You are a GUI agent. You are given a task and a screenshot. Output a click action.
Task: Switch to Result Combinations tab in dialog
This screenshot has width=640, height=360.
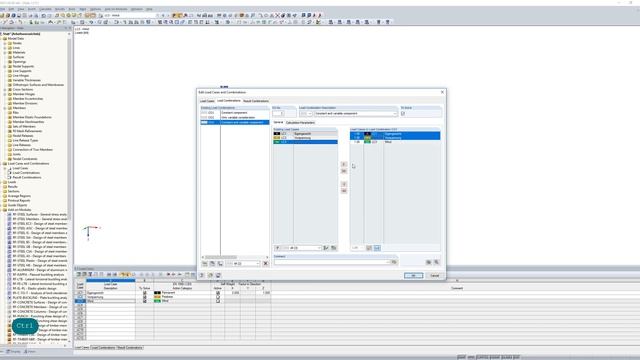tap(256, 101)
